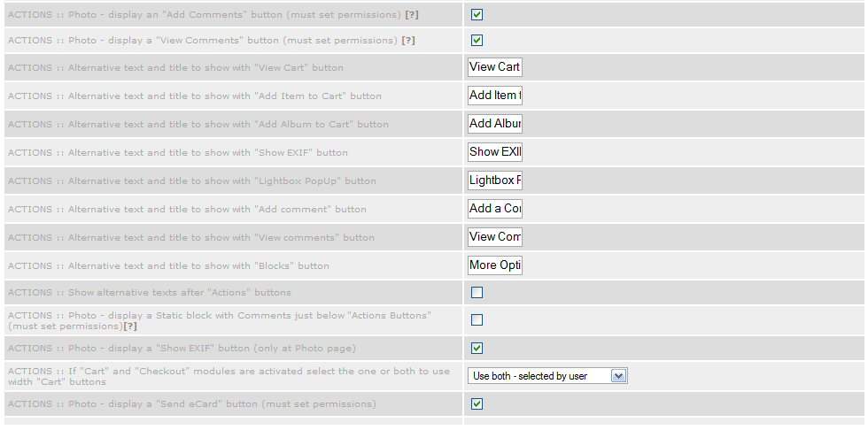Focus the "Show EXIF" alternative text field
Image resolution: width=868 pixels, height=430 pixels.
pyautogui.click(x=494, y=152)
